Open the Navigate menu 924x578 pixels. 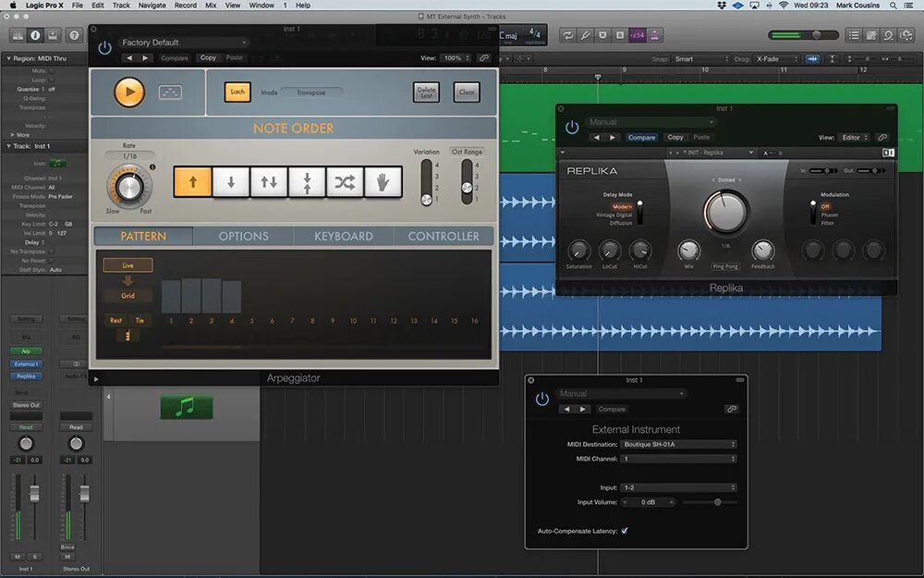point(152,6)
